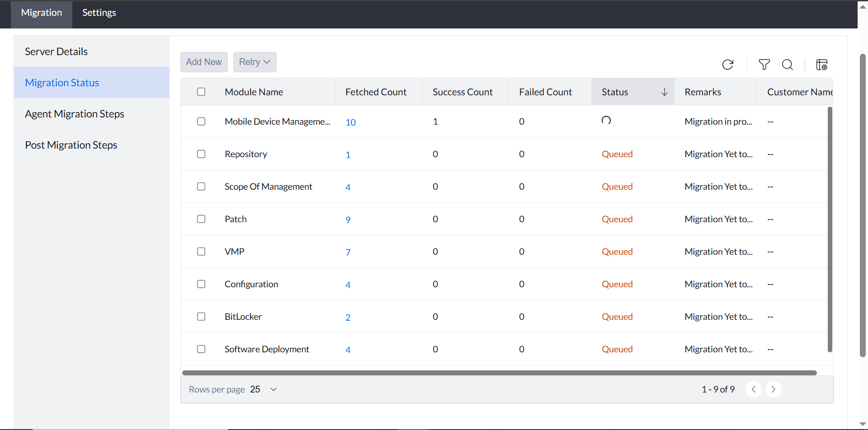Click the Status column sort arrow
868x430 pixels.
tap(664, 92)
